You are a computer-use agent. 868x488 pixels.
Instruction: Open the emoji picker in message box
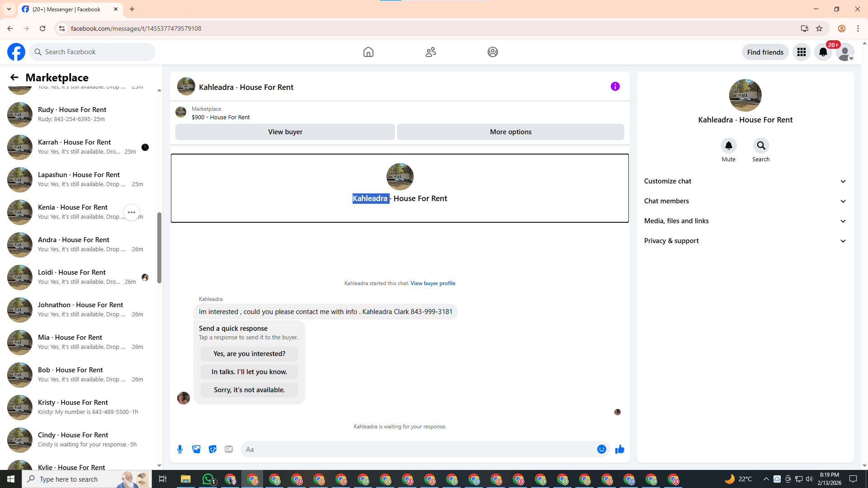click(601, 449)
